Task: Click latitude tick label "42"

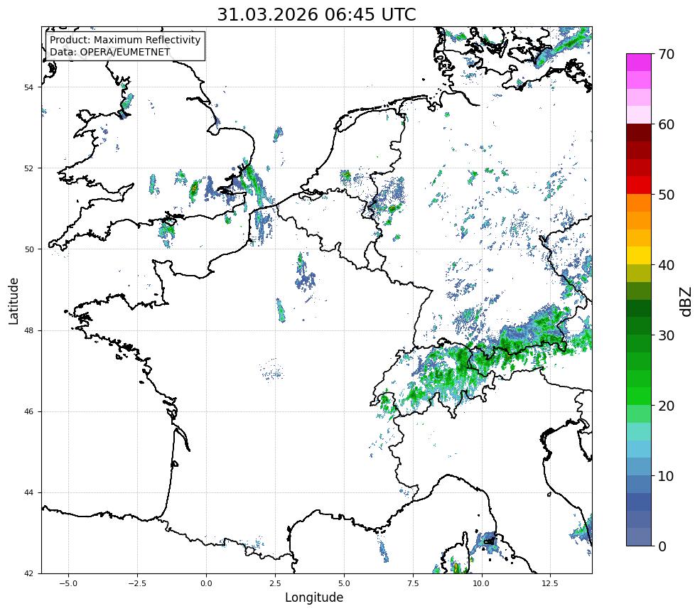Action: point(28,573)
